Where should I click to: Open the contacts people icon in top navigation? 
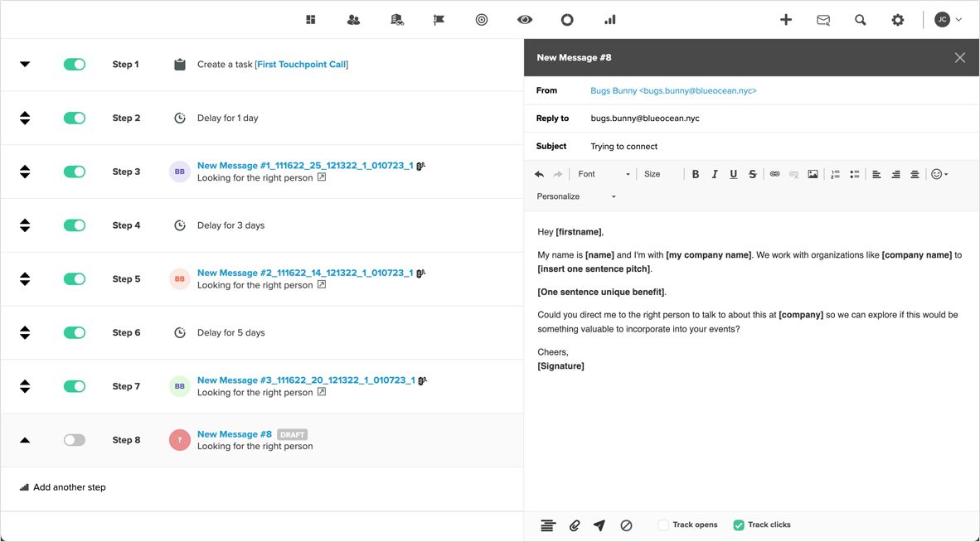coord(353,20)
